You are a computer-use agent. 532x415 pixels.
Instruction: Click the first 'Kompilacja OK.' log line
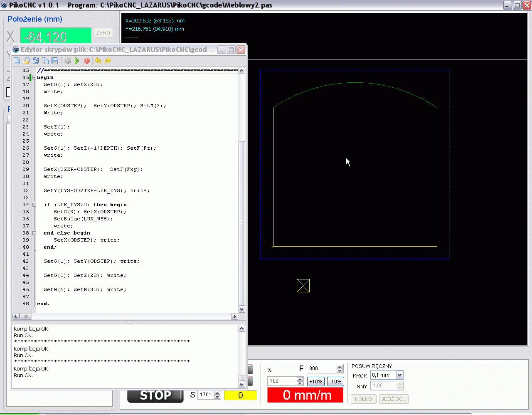(x=32, y=329)
